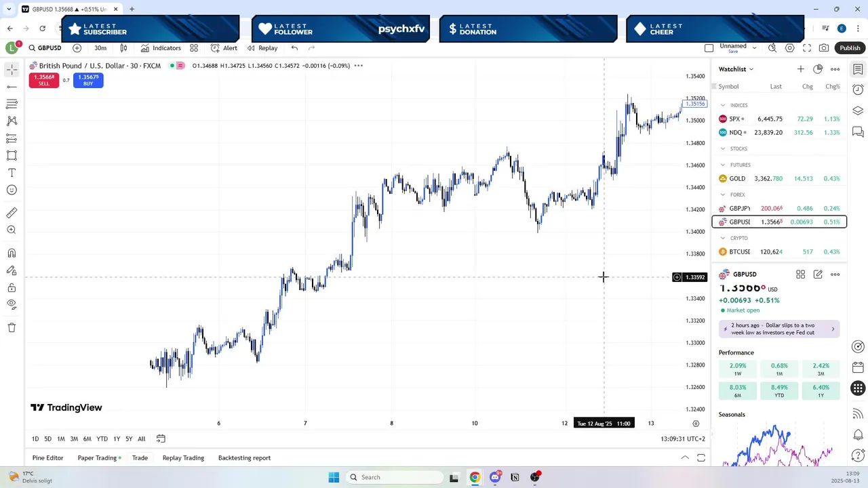Viewport: 868px width, 488px height.
Task: Maximize the bottom panel
Action: [701, 457]
